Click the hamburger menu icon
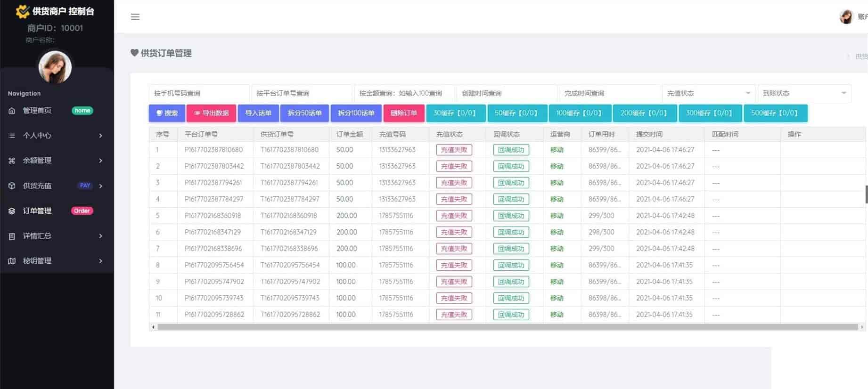868x389 pixels. [x=135, y=17]
